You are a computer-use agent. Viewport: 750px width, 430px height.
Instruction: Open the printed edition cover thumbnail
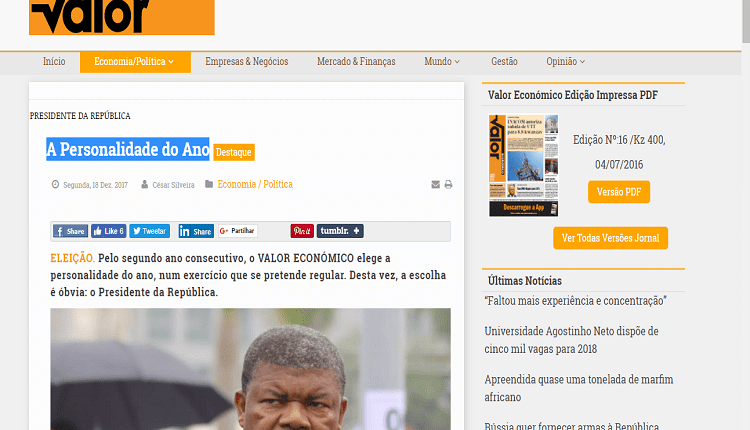pyautogui.click(x=524, y=165)
